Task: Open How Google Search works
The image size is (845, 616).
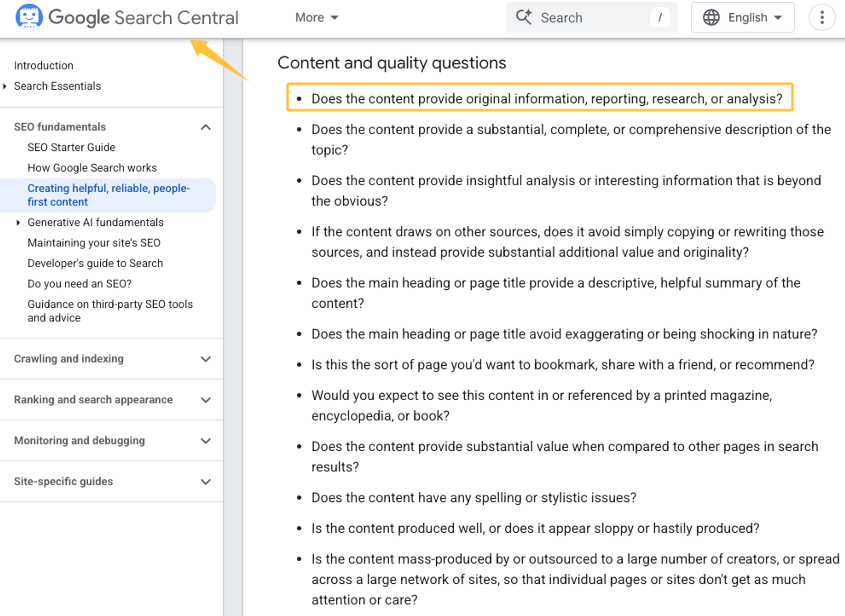Action: (x=92, y=168)
